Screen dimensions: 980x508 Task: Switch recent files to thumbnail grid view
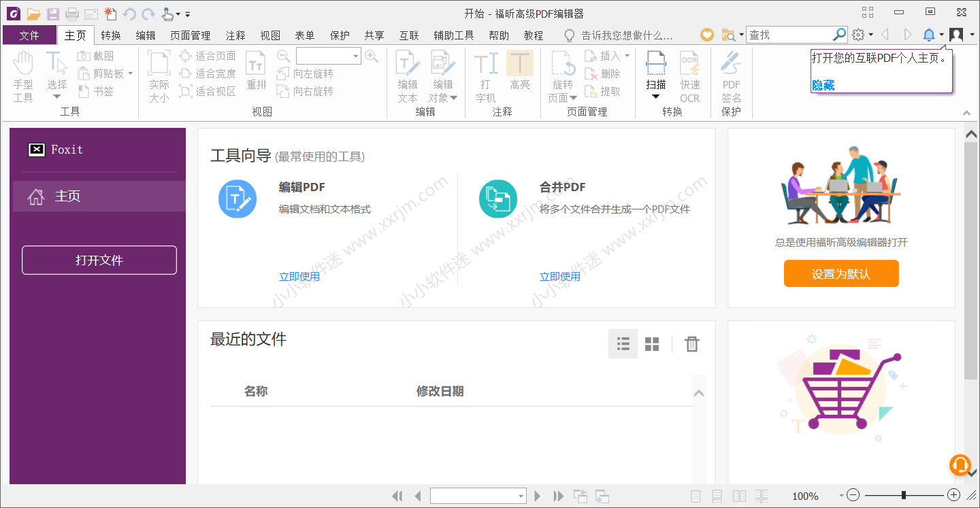pos(652,344)
